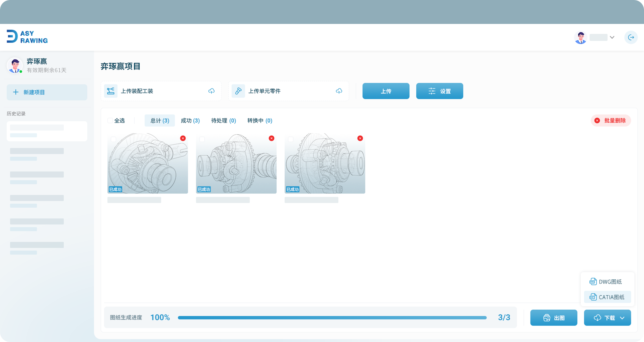This screenshot has height=342, width=644.
Task: Click the 弈琢赢项目 project title
Action: pos(120,66)
